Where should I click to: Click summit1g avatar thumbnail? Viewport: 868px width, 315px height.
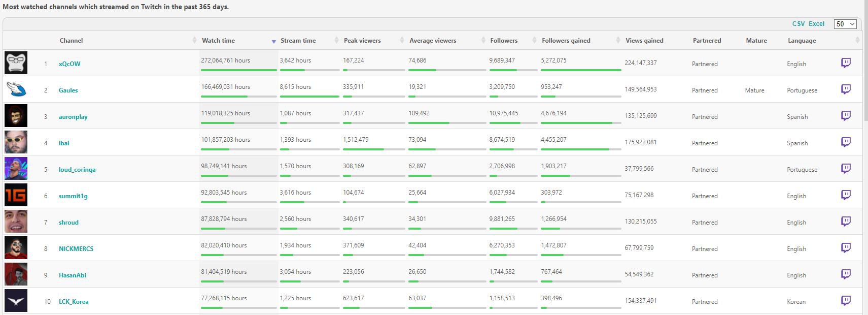tap(16, 195)
